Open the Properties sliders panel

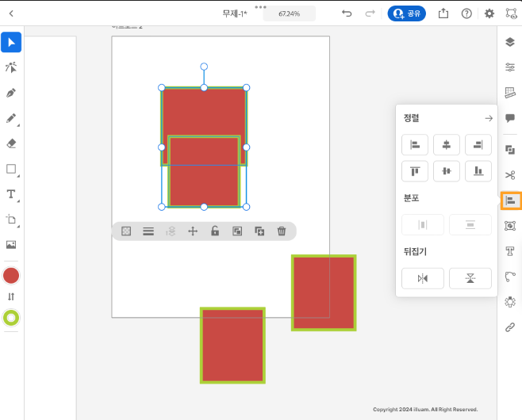(x=509, y=67)
